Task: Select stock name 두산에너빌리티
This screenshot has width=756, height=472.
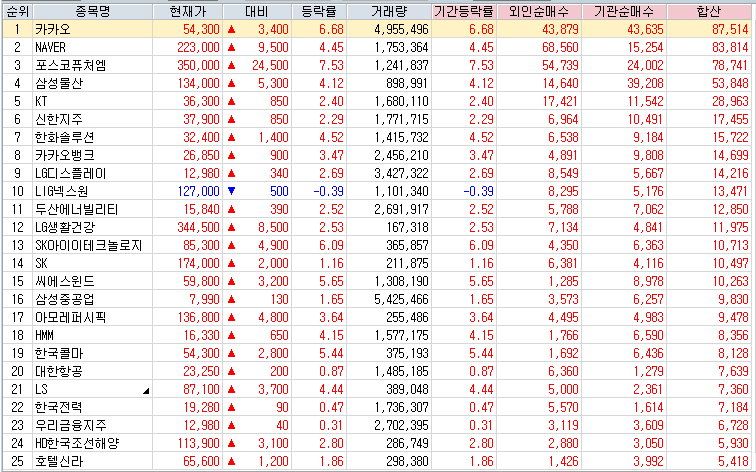Action: click(x=76, y=209)
